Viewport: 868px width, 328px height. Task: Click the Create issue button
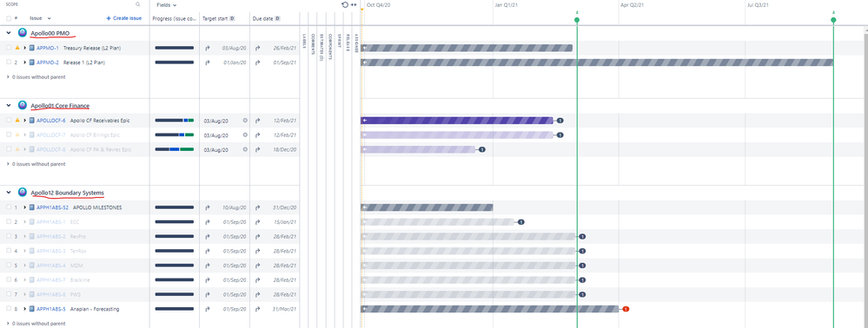pos(124,18)
